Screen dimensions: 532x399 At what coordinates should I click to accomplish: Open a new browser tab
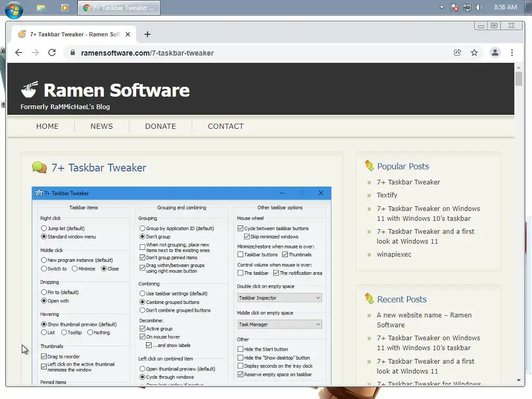click(x=147, y=34)
